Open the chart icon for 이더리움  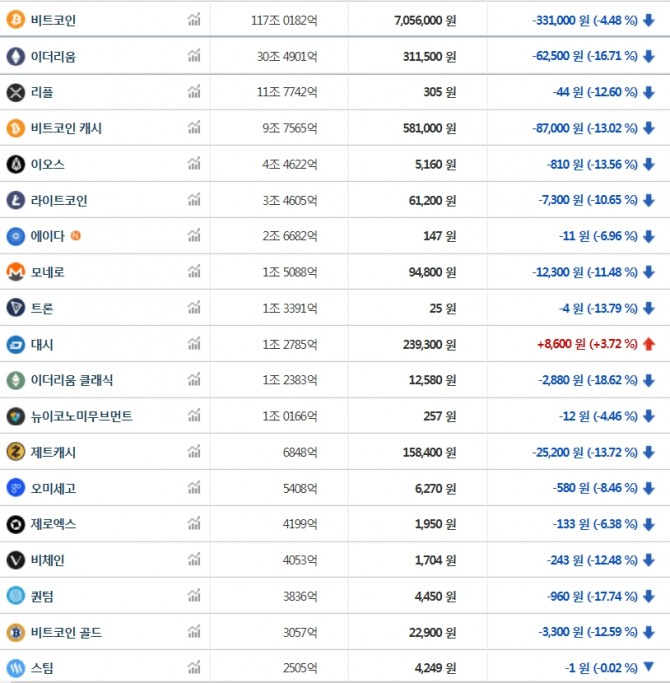(x=193, y=56)
